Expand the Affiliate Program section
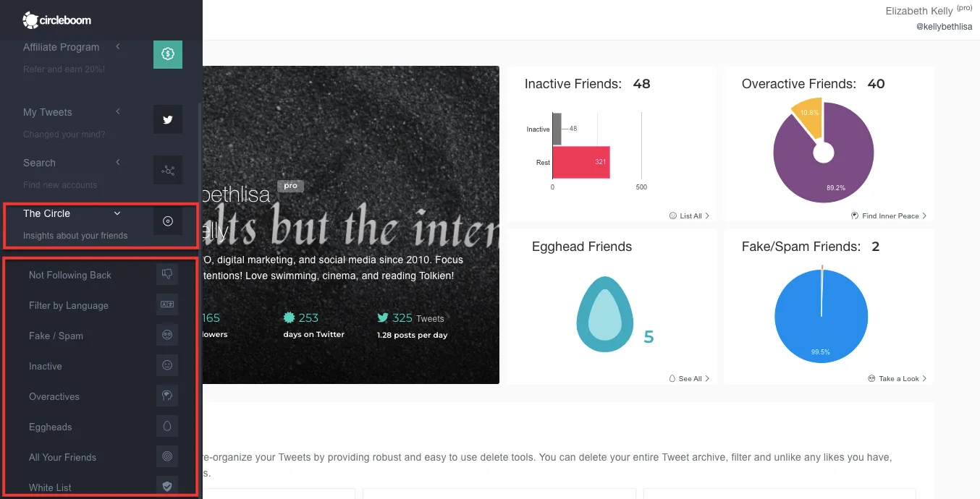This screenshot has height=499, width=980. 117,47
